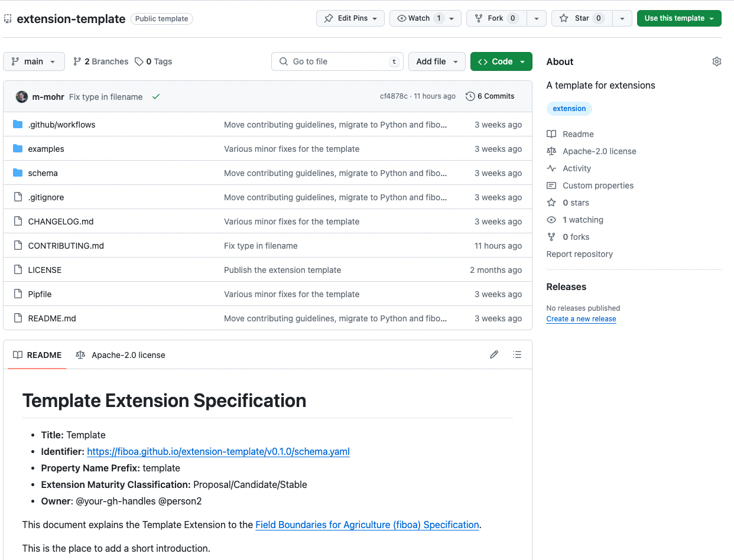Image resolution: width=734 pixels, height=560 pixels.
Task: Edit the README with the pencil icon
Action: click(494, 354)
